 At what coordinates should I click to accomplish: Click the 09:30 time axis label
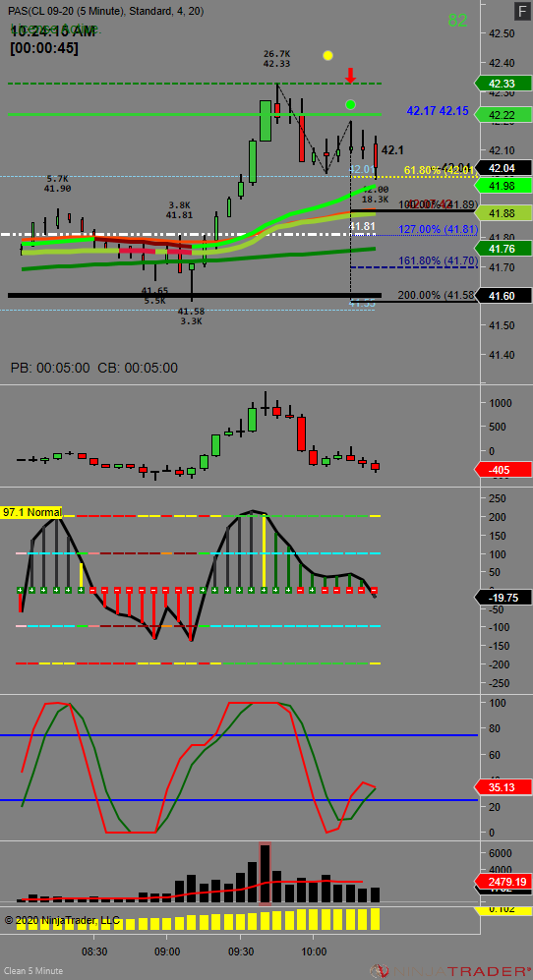[x=240, y=950]
